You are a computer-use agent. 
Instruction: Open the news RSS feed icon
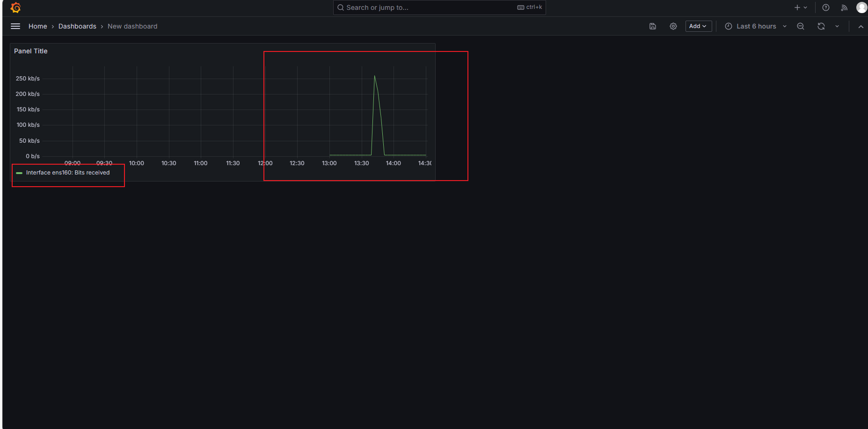tap(844, 7)
